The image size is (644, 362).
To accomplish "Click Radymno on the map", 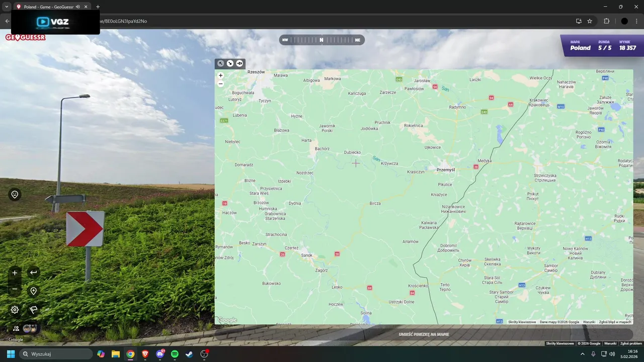I will 457,107.
